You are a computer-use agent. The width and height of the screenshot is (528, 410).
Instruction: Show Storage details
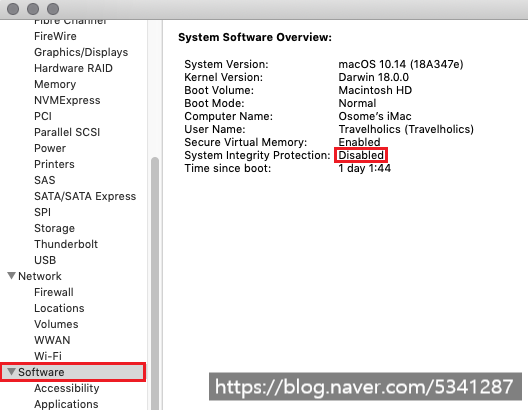[x=55, y=228]
